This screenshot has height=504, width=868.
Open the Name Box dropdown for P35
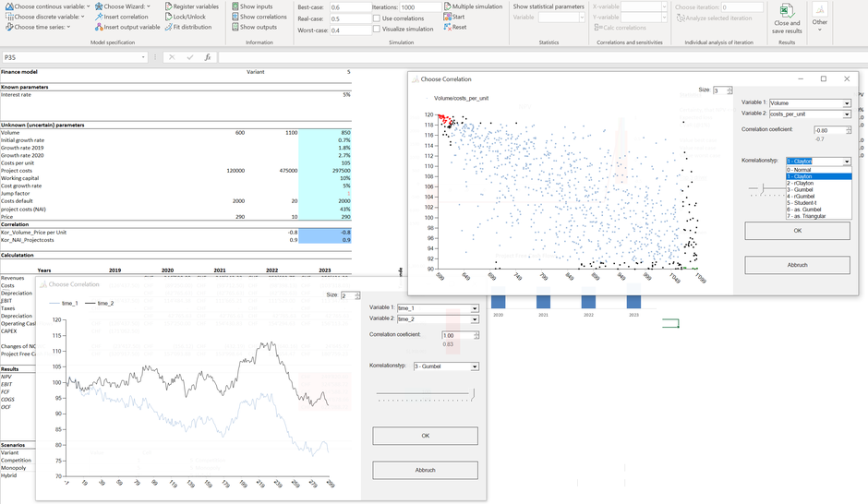pyautogui.click(x=143, y=57)
